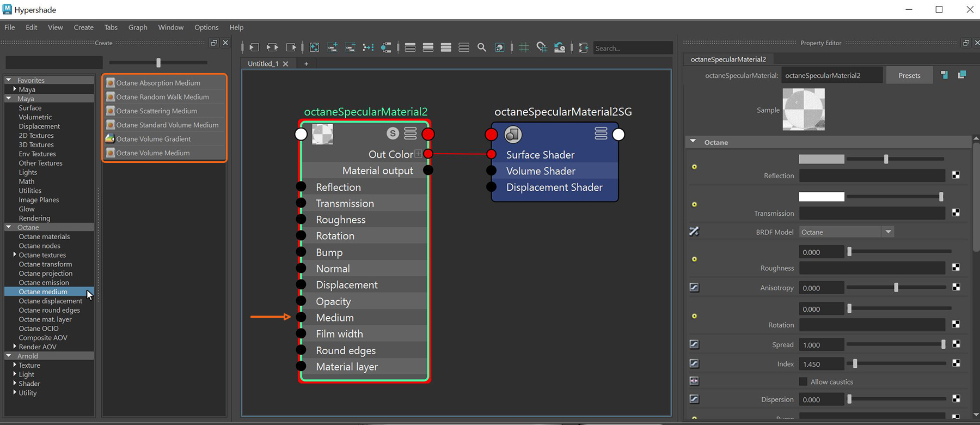Viewport: 980px width, 425px height.
Task: Toggle the icon left of Dispersion
Action: click(694, 399)
